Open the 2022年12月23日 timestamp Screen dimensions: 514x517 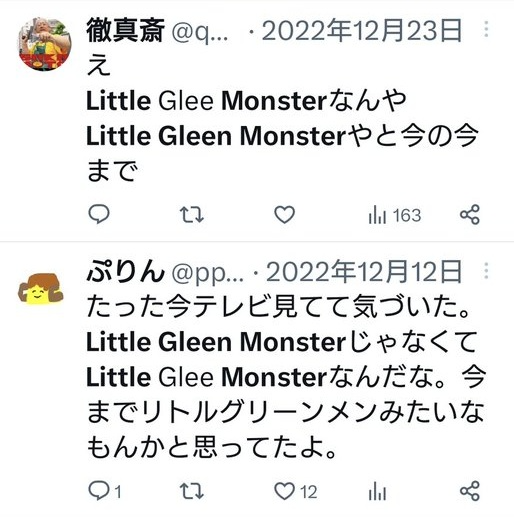point(362,31)
